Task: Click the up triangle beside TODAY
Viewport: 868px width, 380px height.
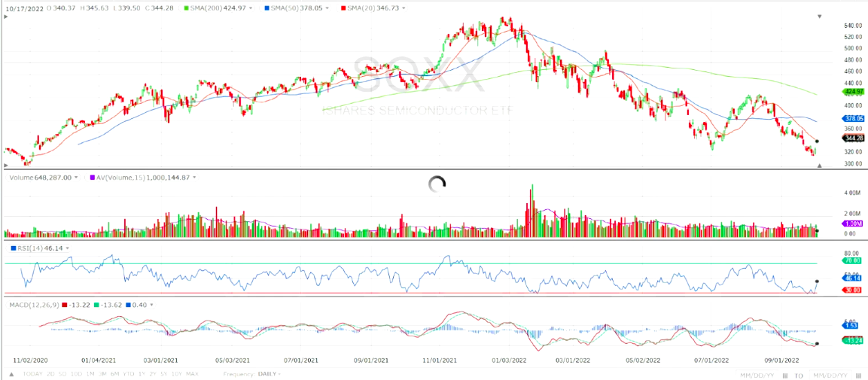Action: (x=13, y=375)
